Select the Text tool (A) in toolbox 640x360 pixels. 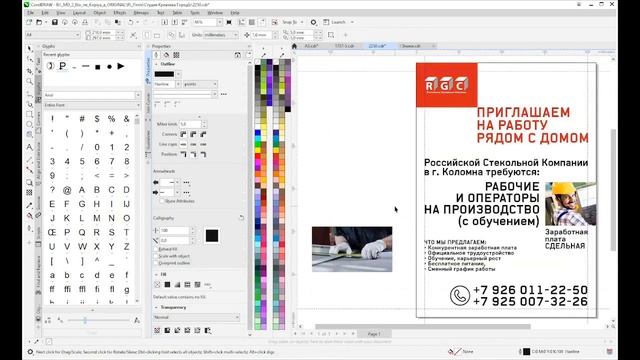coord(29,147)
